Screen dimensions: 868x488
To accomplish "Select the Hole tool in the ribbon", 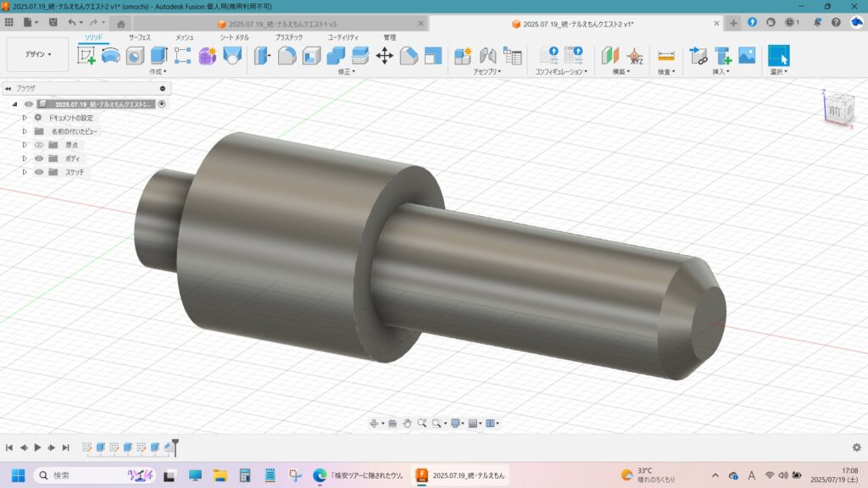I will click(x=135, y=56).
